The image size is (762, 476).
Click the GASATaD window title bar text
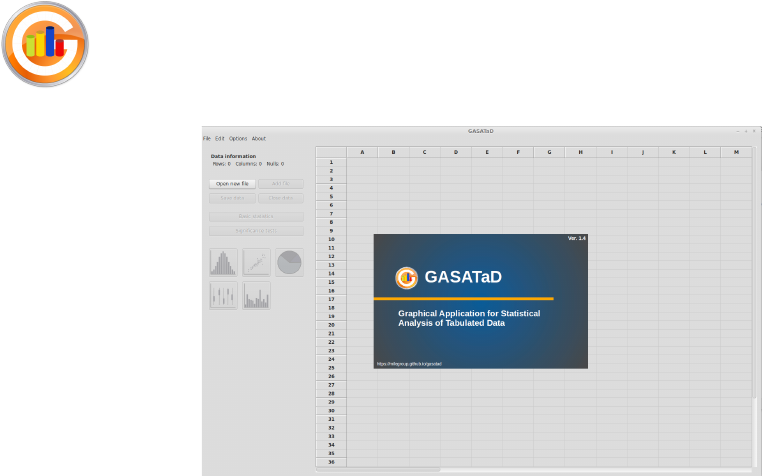(481, 131)
